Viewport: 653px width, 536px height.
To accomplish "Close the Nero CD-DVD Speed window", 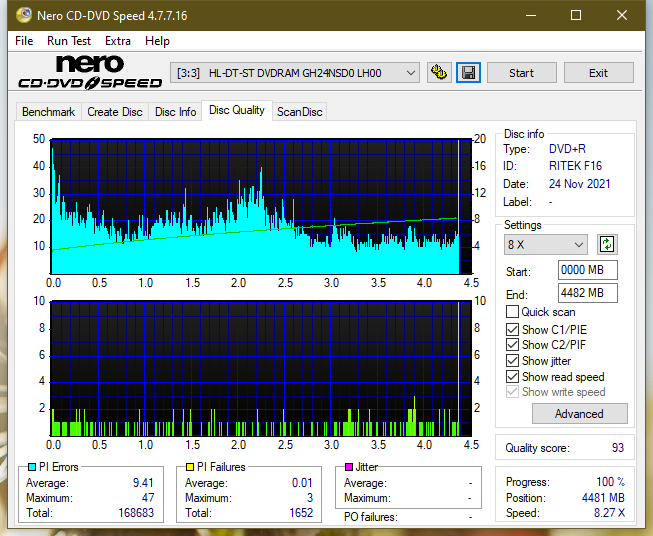I will coord(622,15).
